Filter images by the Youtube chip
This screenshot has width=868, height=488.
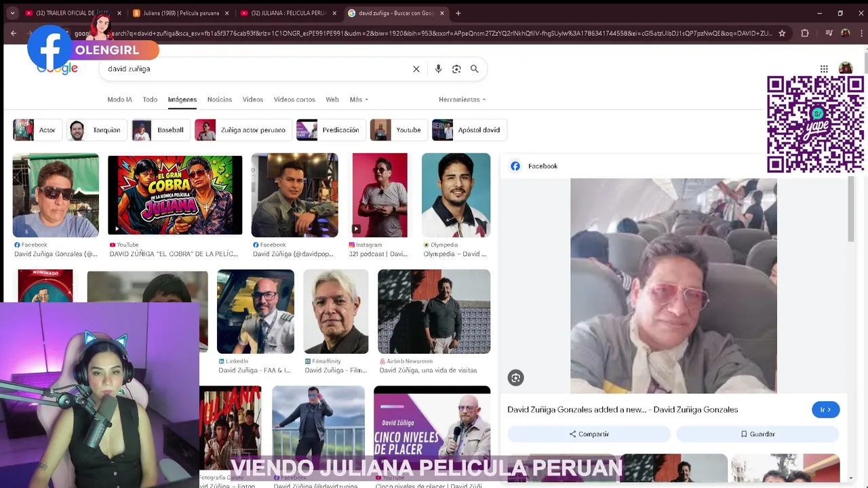(398, 130)
